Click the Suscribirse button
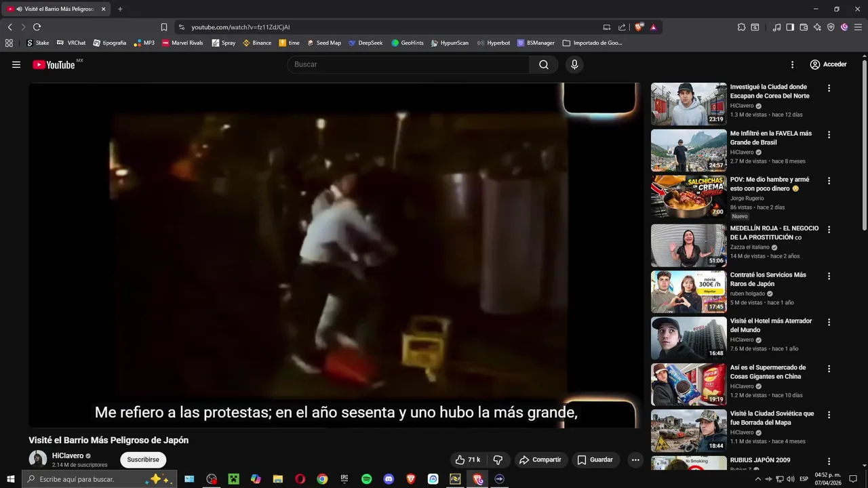The height and width of the screenshot is (488, 868). pyautogui.click(x=143, y=460)
